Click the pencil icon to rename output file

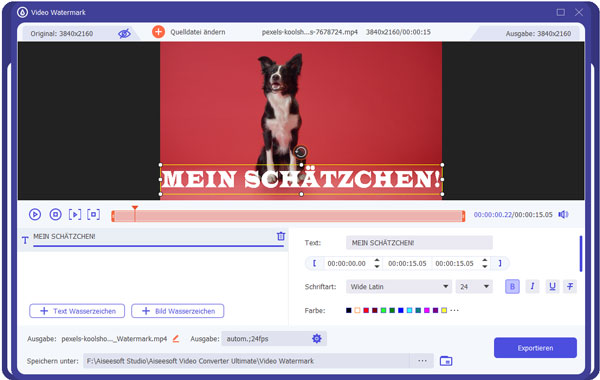pos(176,339)
